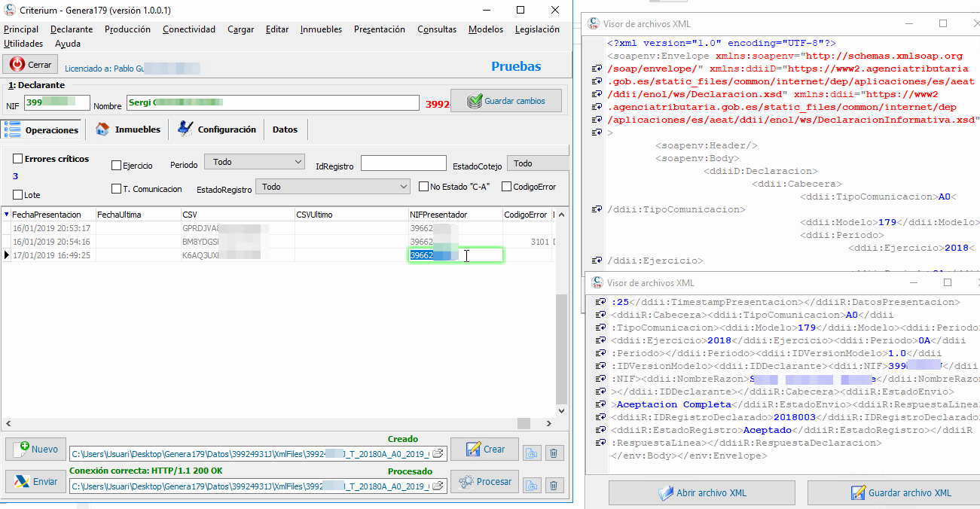Image resolution: width=980 pixels, height=509 pixels.
Task: Open folder browser for the Creado file path
Action: pyautogui.click(x=438, y=453)
